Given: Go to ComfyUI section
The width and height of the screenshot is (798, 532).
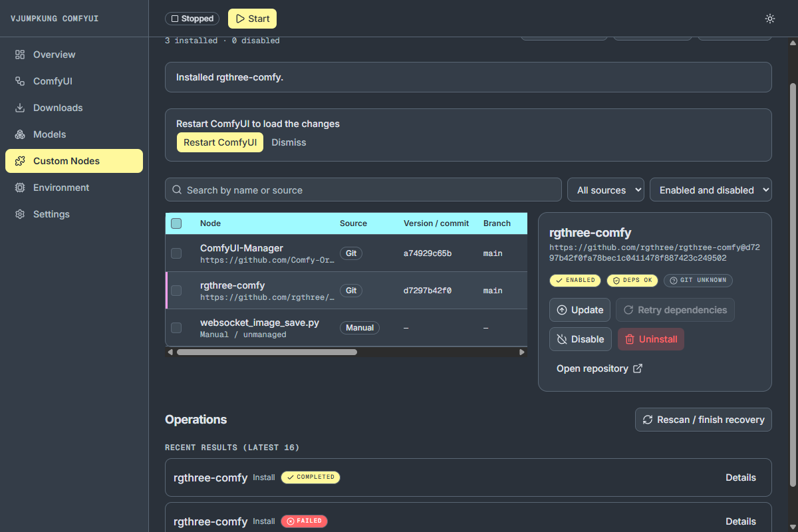Looking at the screenshot, I should coord(74,81).
